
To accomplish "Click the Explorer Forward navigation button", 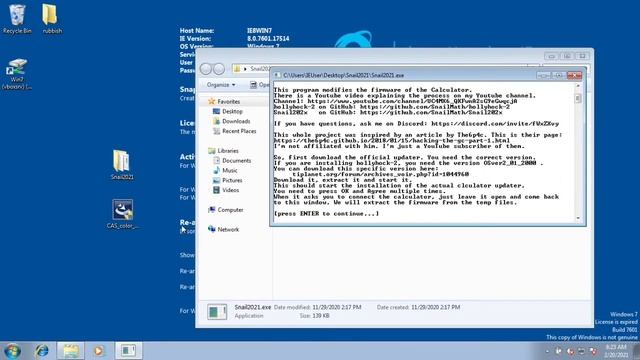I will (x=219, y=69).
